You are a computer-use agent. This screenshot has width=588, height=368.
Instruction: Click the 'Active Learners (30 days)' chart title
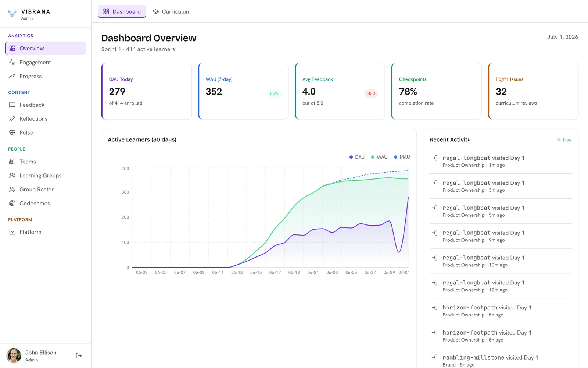pos(142,140)
